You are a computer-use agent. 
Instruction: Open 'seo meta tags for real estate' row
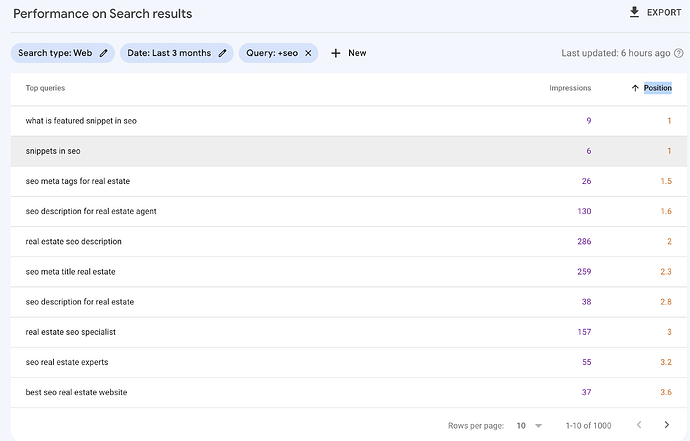point(78,181)
